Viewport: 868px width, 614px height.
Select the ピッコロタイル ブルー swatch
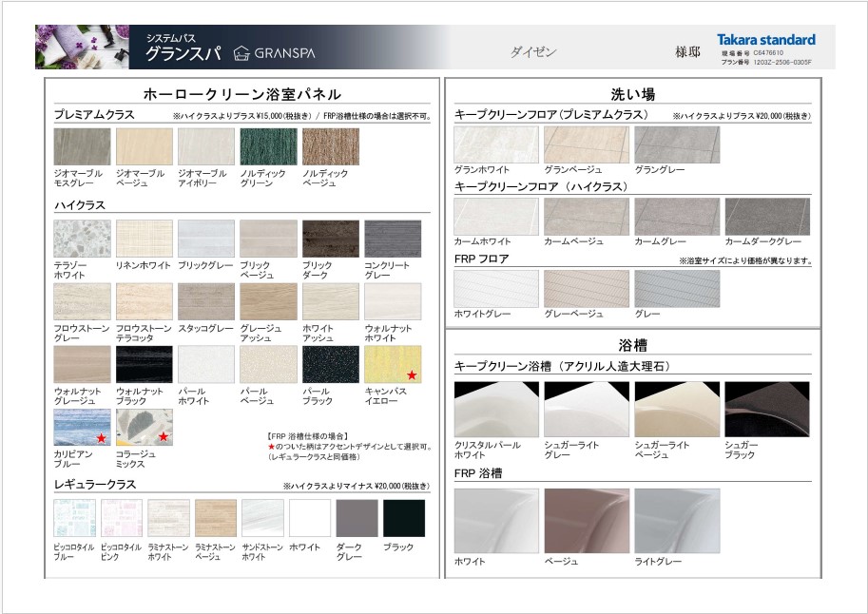click(x=75, y=518)
